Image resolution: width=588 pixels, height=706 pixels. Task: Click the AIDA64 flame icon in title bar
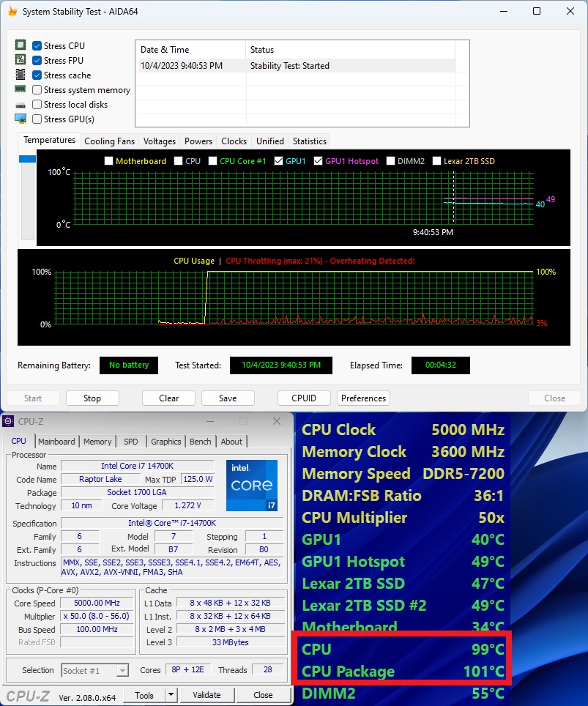12,11
